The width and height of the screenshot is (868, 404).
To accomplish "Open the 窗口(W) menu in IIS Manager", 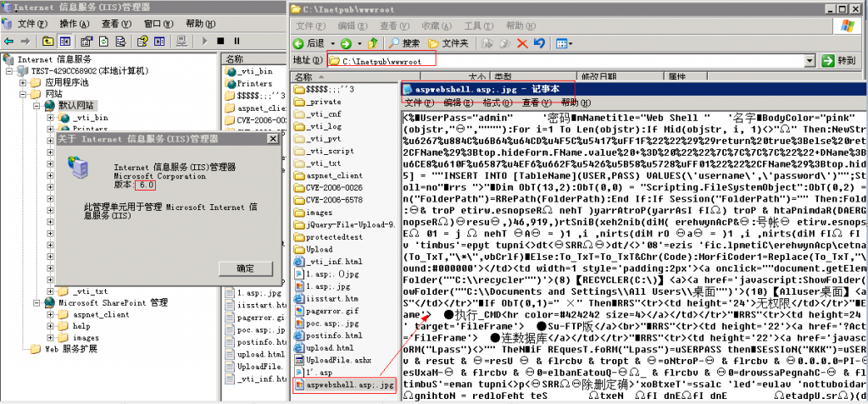I will (159, 24).
